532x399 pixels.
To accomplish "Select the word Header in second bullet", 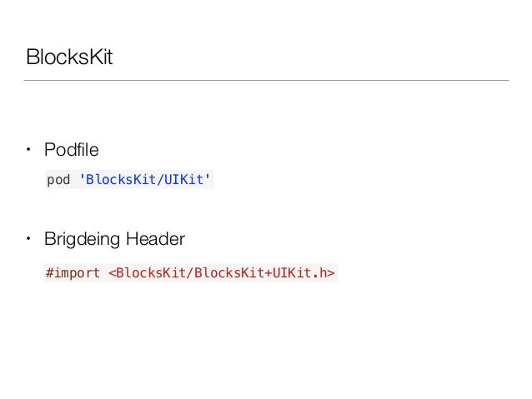I will coord(155,239).
